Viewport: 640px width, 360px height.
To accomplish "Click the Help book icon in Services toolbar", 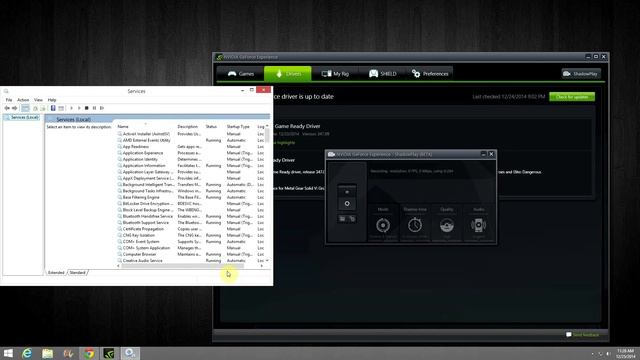I will (x=53, y=108).
